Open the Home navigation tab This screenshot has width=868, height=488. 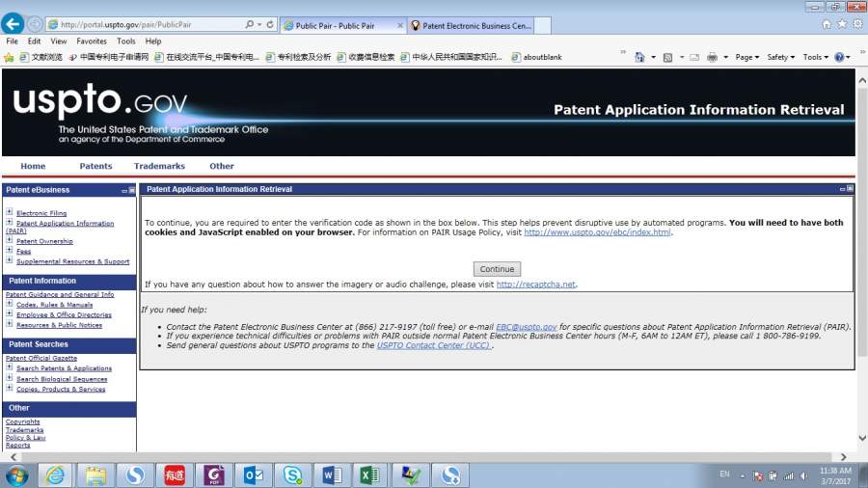[33, 166]
